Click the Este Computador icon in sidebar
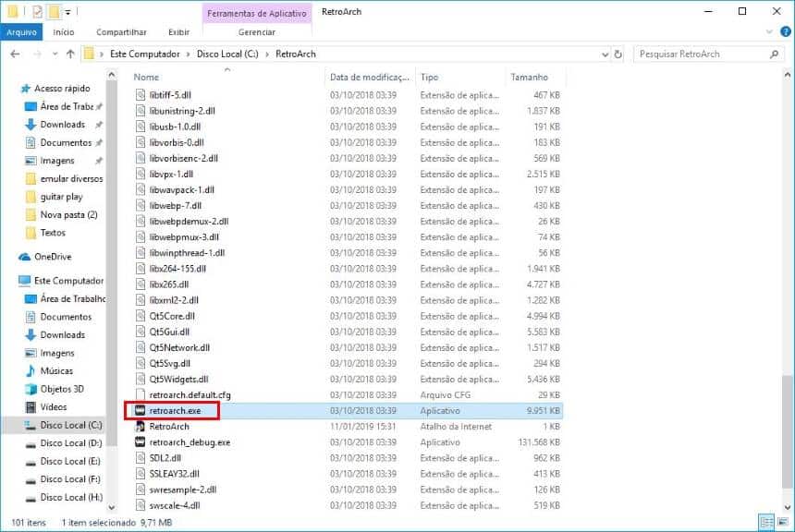The width and height of the screenshot is (795, 532). tap(24, 280)
